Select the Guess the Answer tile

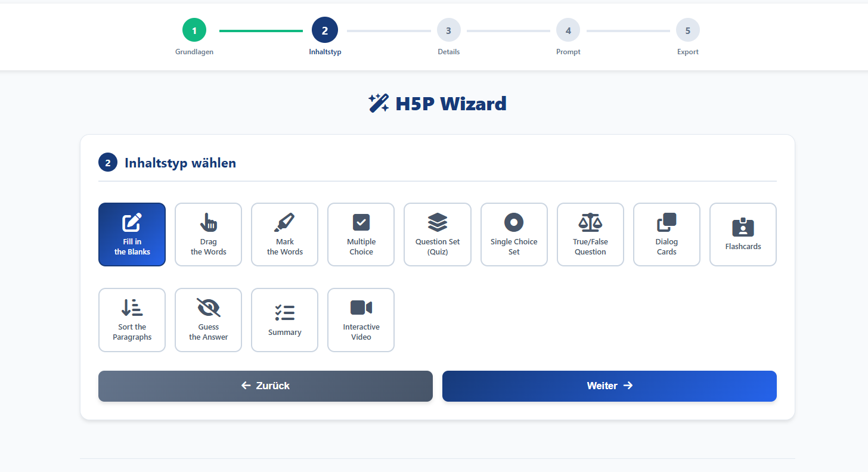208,320
